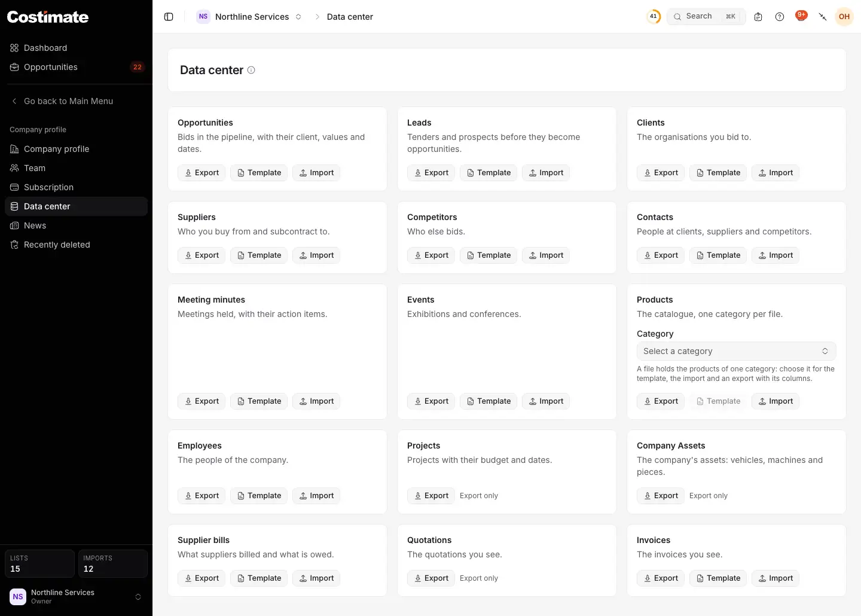Open notifications with 9+ badge
The image size is (861, 616).
point(801,16)
